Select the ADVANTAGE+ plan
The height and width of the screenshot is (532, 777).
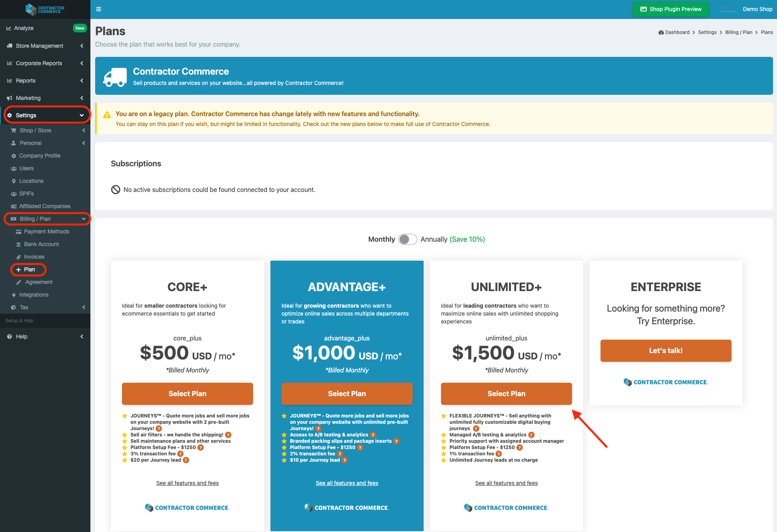[347, 394]
